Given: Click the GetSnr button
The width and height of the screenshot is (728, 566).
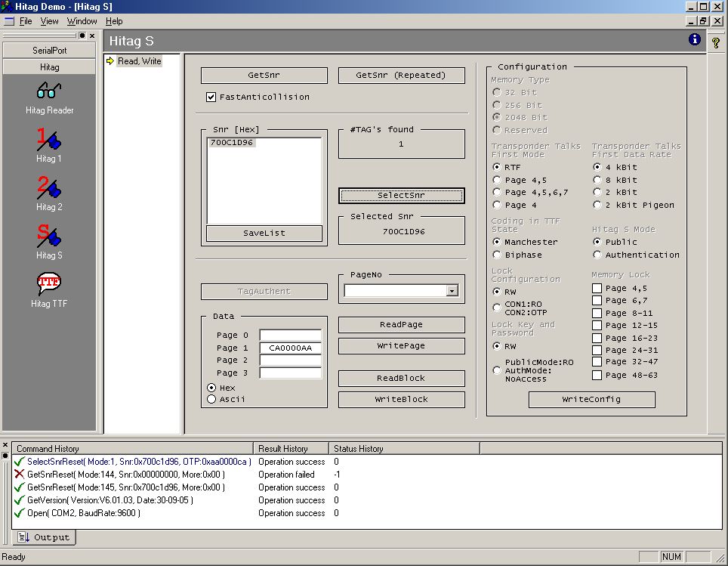Looking at the screenshot, I should [x=264, y=76].
